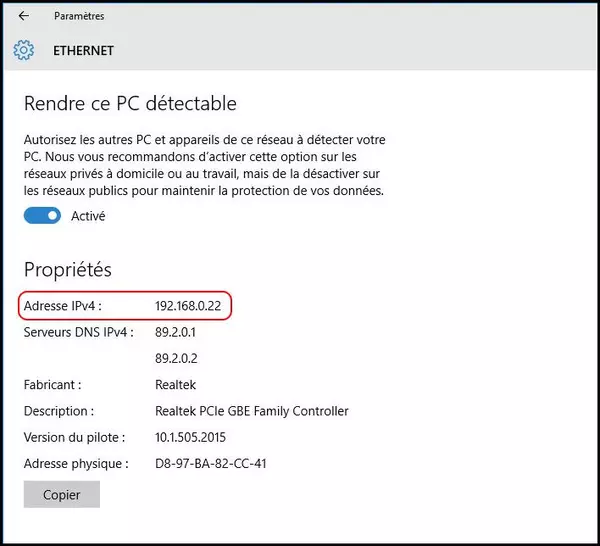
Task: Click the ETHERNET page header
Action: coord(83,50)
